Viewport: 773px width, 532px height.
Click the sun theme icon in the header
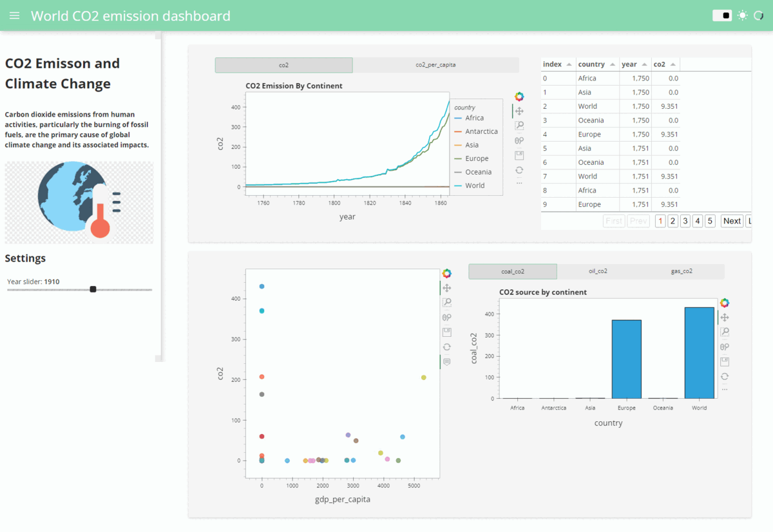742,15
